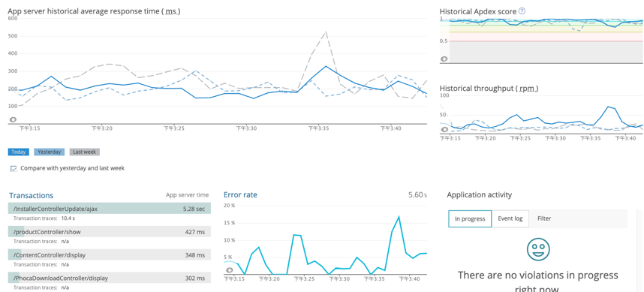Screen dimensions: 644x292
Task: Select the Last week legend button
Action: tap(84, 152)
